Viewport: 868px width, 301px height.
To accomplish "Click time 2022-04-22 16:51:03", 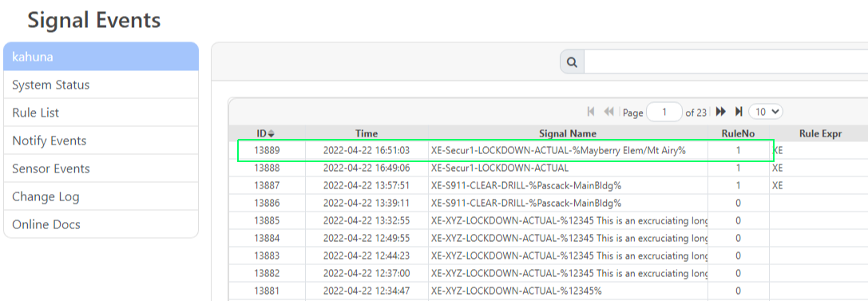I will [367, 150].
